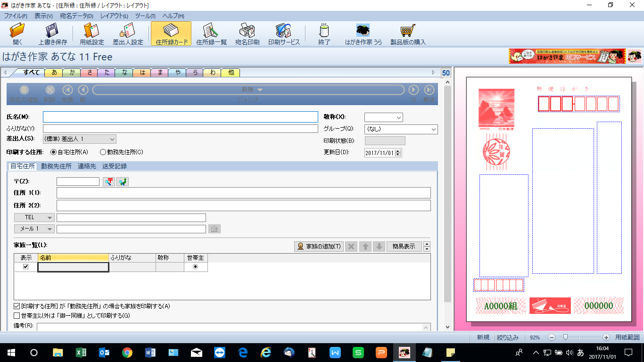Image resolution: width=644 pixels, height=362 pixels.
Task: Open the ツール(T) menu
Action: [x=145, y=16]
